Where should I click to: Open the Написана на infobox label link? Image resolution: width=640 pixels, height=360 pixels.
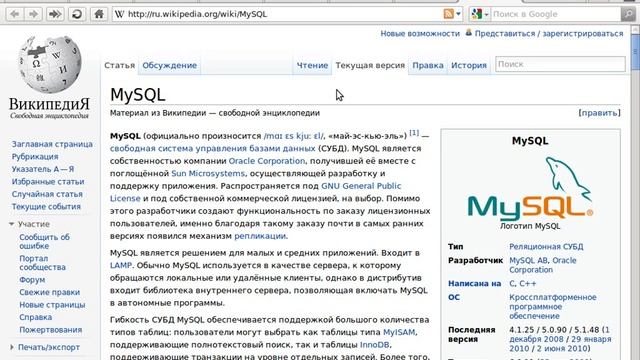(474, 283)
